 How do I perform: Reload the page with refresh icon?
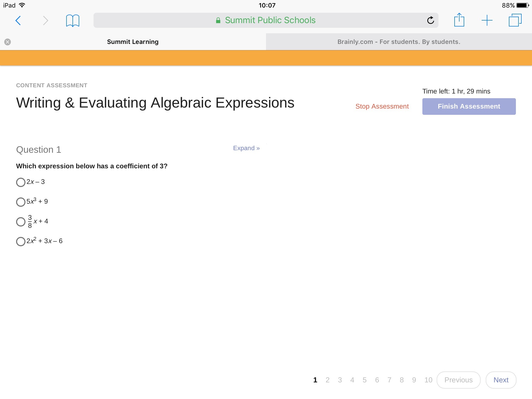click(430, 20)
